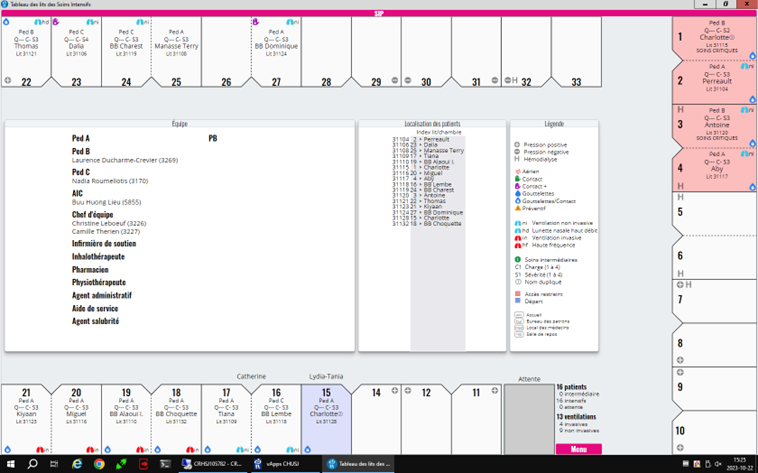The width and height of the screenshot is (758, 473).
Task: Click the H hemodialysis icon above bed 5
Action: click(x=681, y=197)
